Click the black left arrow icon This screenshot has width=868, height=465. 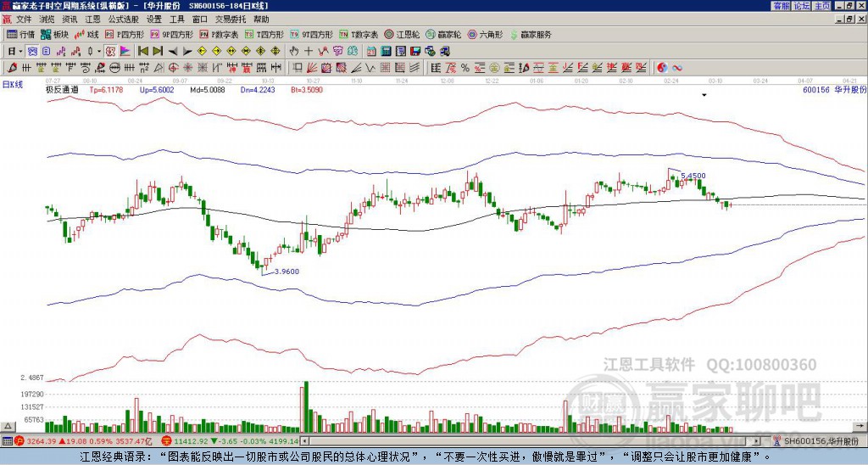coord(173,52)
